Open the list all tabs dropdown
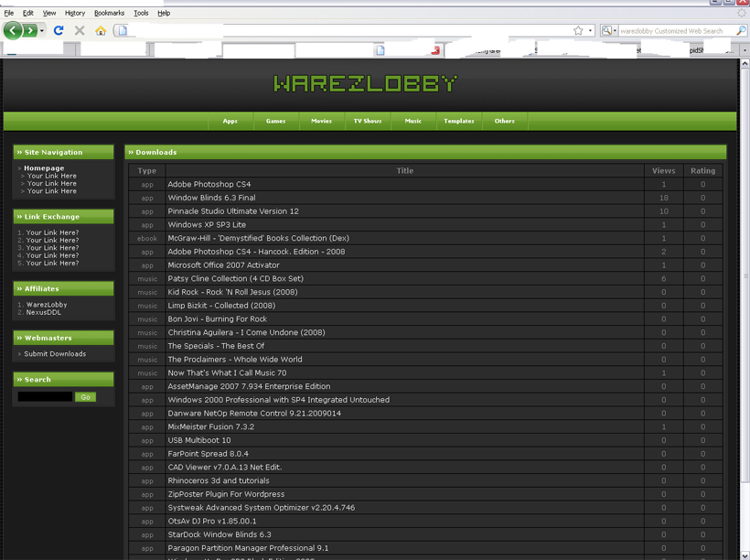This screenshot has width=750, height=560. coord(745,49)
